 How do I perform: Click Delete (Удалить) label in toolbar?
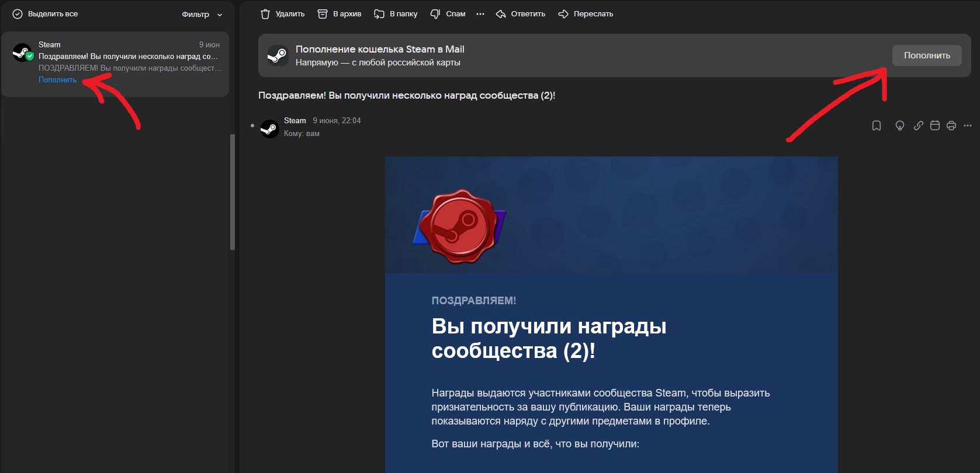pos(290,14)
